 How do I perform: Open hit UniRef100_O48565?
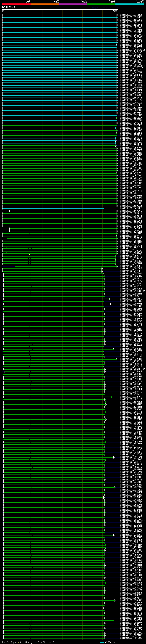[x=131, y=37]
